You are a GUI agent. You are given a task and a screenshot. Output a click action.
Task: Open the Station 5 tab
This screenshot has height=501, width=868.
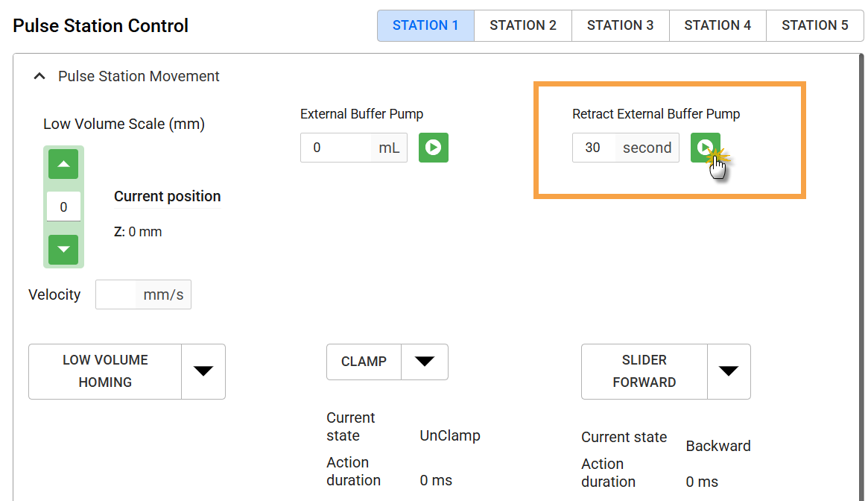814,25
